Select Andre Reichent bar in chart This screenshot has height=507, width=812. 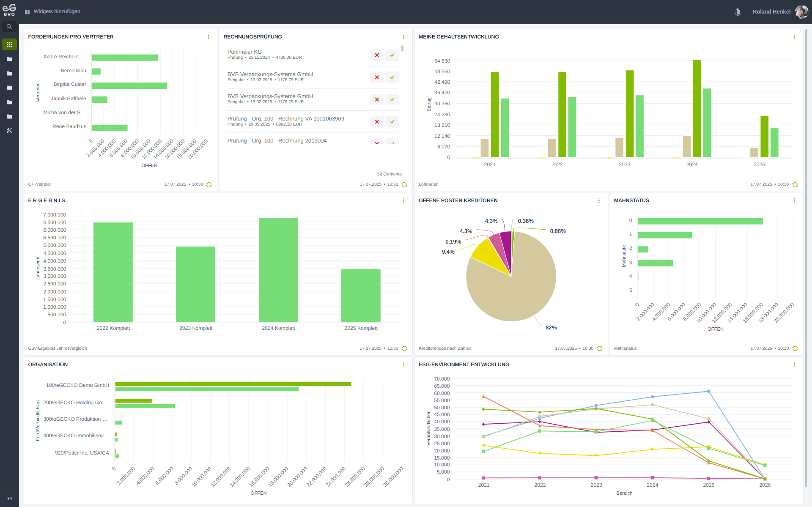(125, 58)
